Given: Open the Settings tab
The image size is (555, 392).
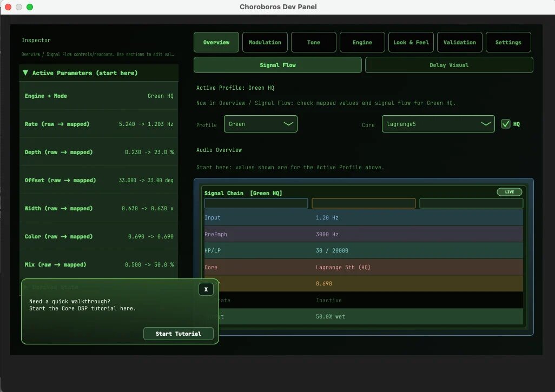Looking at the screenshot, I should click(x=508, y=42).
